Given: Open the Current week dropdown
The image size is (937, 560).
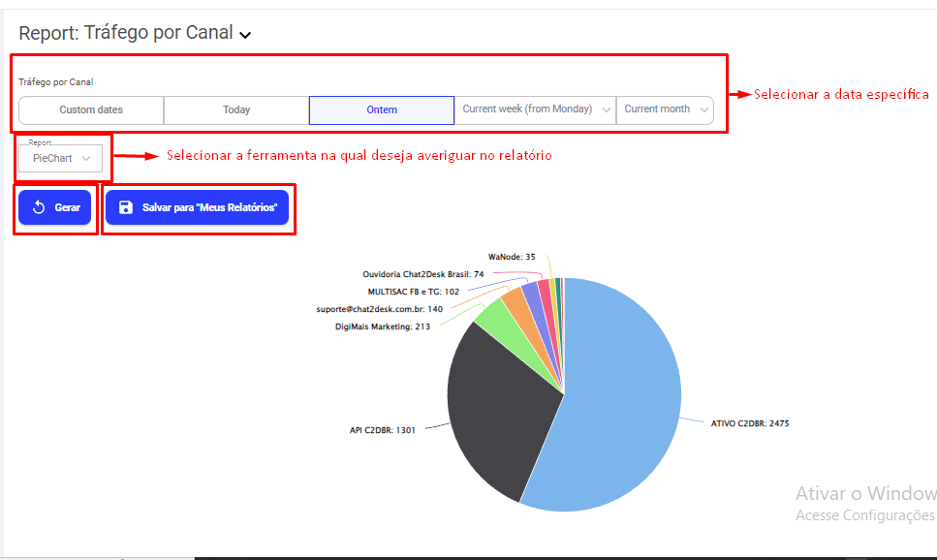Looking at the screenshot, I should click(535, 109).
